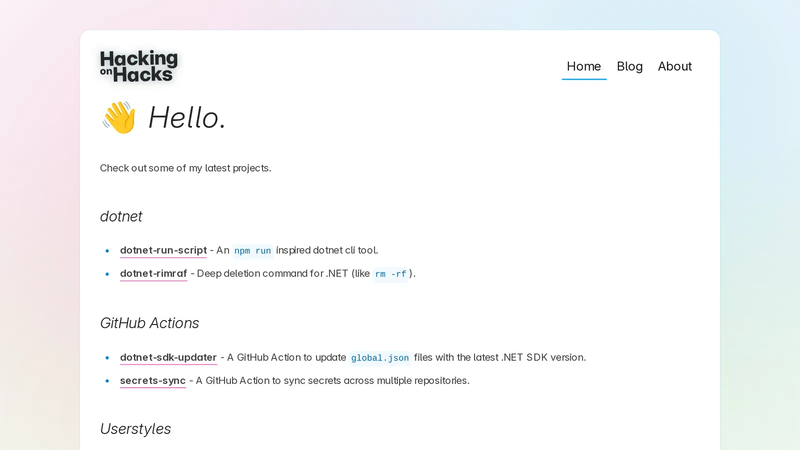Click the bullet beside dotnet-sdk-updater

point(107,358)
